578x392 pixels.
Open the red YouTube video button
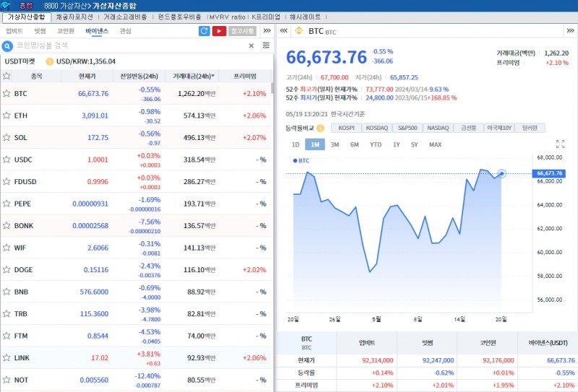tap(220, 31)
